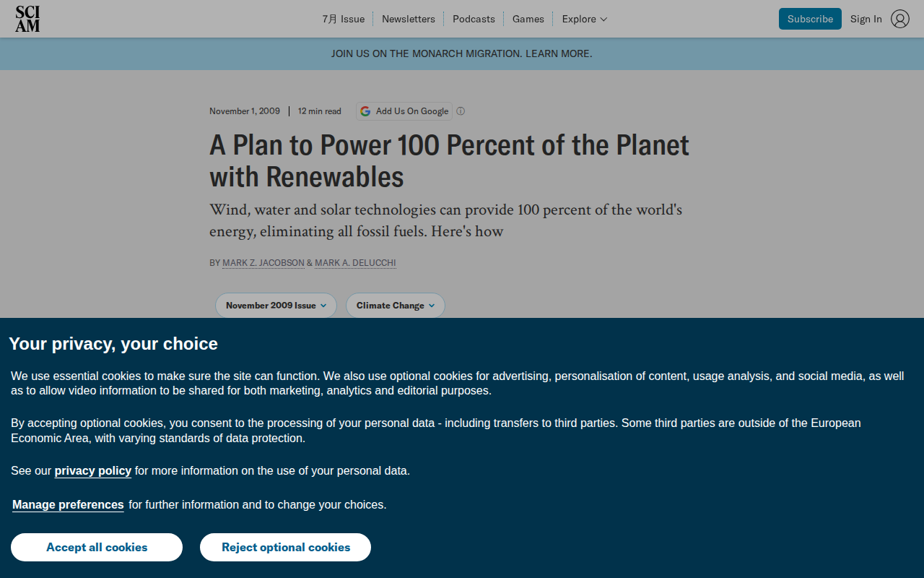Open the user profile icon
This screenshot has width=924, height=578.
(x=899, y=19)
